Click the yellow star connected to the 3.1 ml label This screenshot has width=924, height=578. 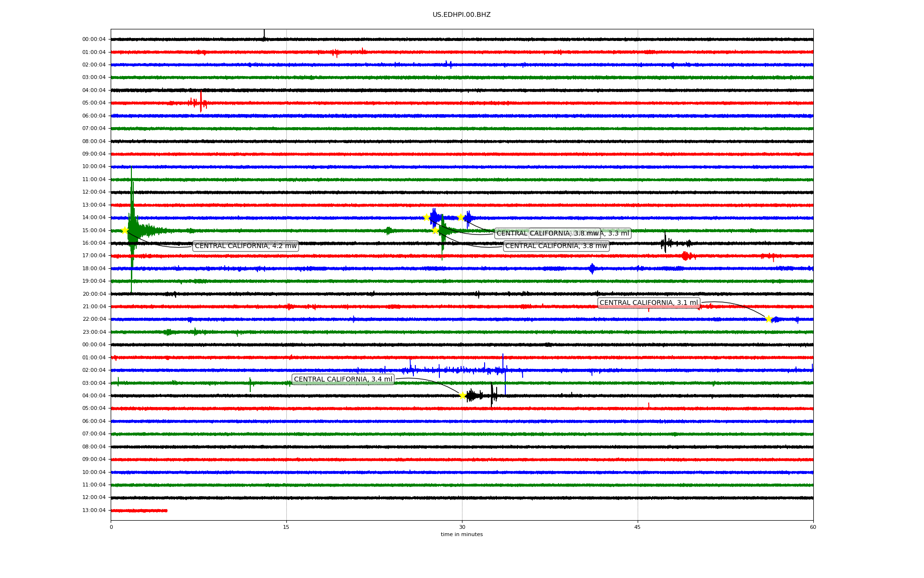pos(769,319)
